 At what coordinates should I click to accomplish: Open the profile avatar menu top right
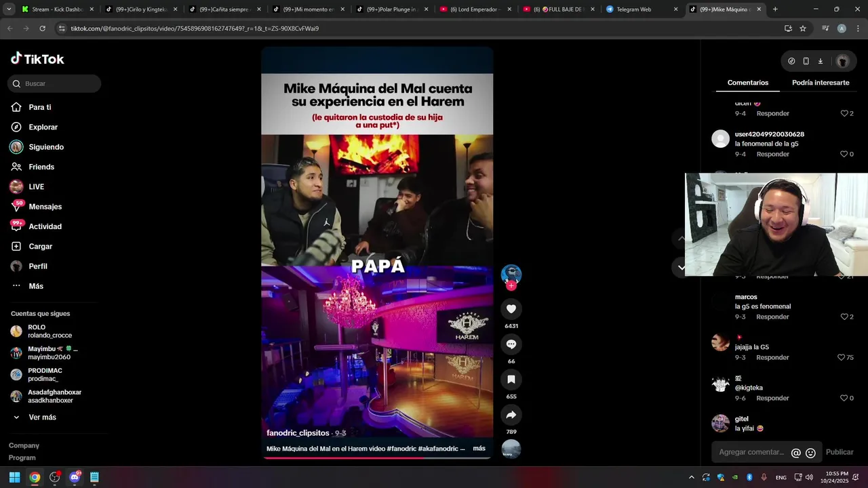843,61
